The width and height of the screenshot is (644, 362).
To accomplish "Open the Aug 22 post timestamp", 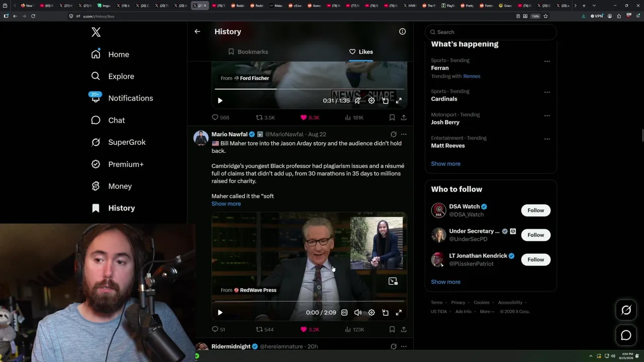I will (317, 134).
